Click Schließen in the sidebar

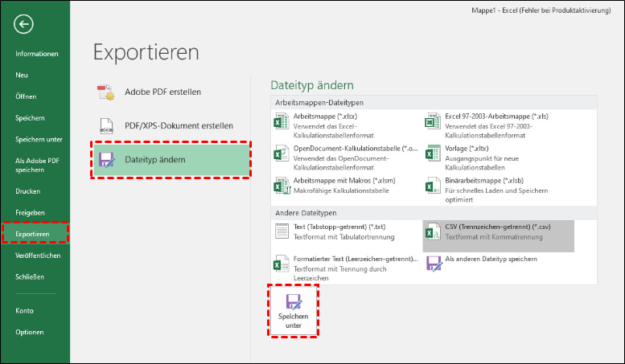30,276
